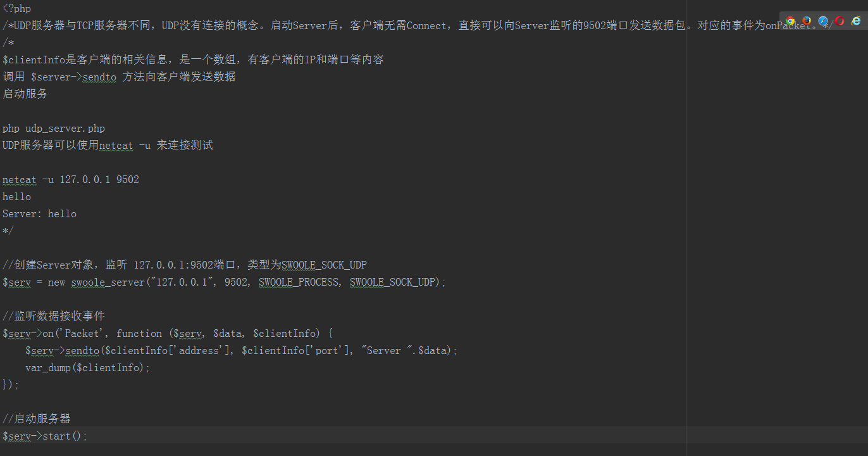868x456 pixels.
Task: Click the var_dump function call
Action: coord(48,368)
